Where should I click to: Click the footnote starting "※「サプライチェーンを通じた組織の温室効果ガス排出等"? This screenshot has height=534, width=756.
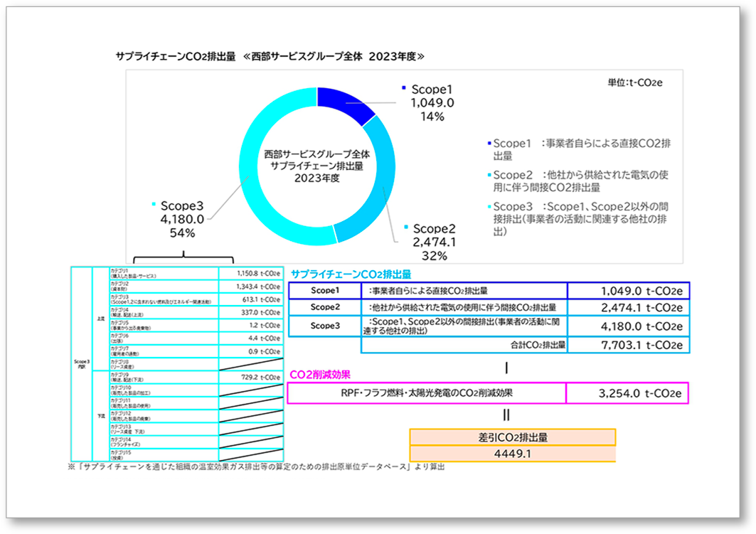point(256,467)
